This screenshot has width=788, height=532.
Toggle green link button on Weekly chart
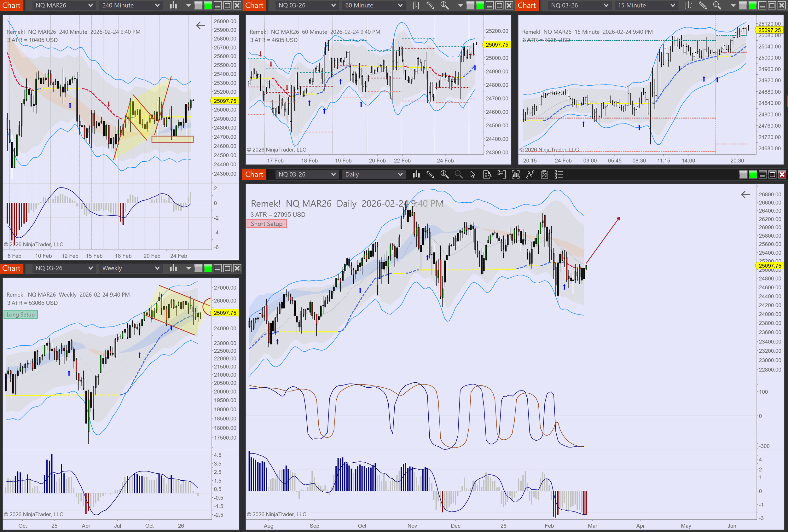click(208, 268)
